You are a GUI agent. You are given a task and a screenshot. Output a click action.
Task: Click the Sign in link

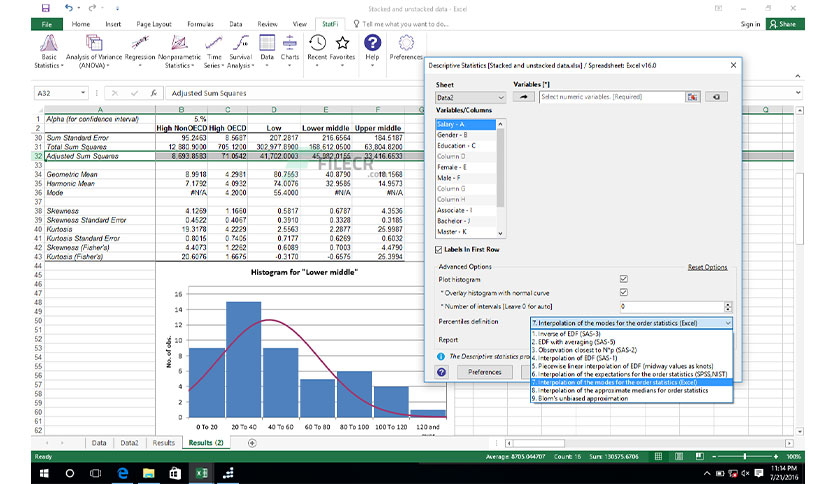point(750,25)
